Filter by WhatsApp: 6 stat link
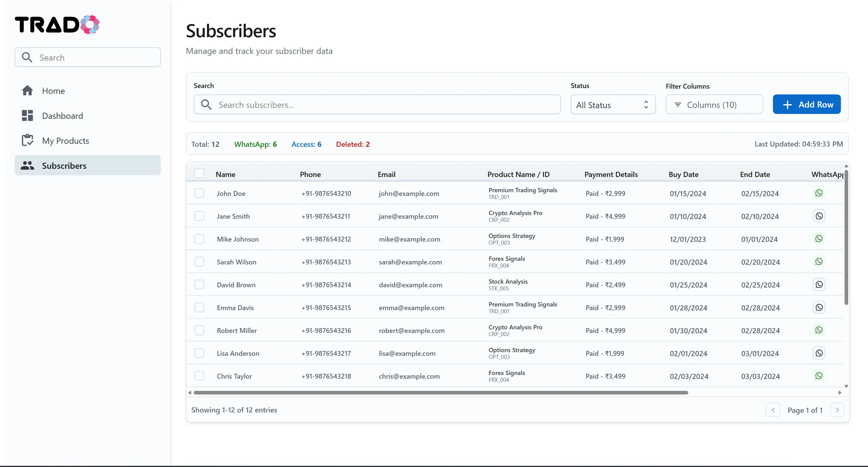Image resolution: width=868 pixels, height=467 pixels. tap(255, 144)
